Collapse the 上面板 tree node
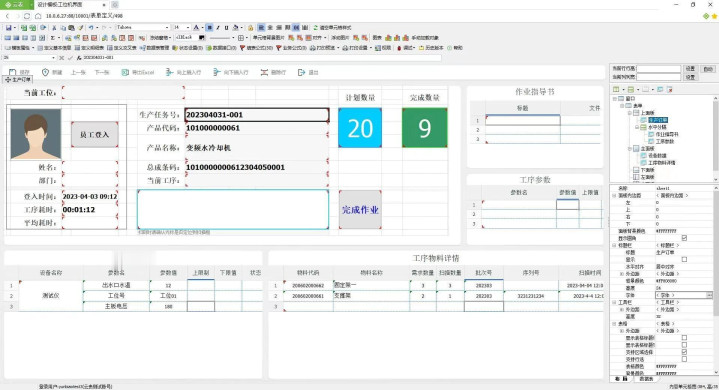The image size is (719, 390). tap(630, 113)
